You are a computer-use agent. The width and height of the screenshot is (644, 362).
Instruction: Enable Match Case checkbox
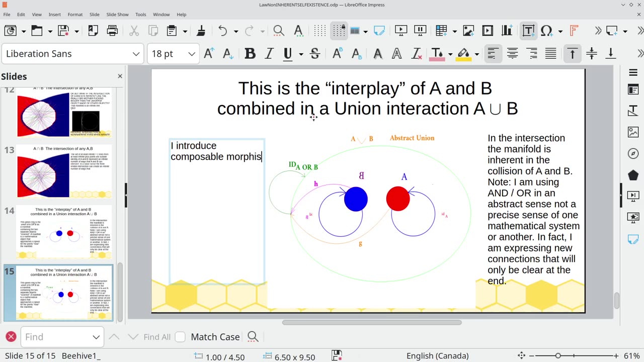click(x=180, y=337)
